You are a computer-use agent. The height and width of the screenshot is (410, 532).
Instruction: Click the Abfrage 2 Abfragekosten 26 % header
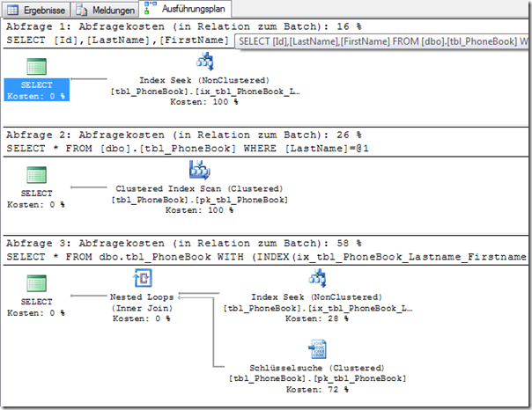click(184, 135)
